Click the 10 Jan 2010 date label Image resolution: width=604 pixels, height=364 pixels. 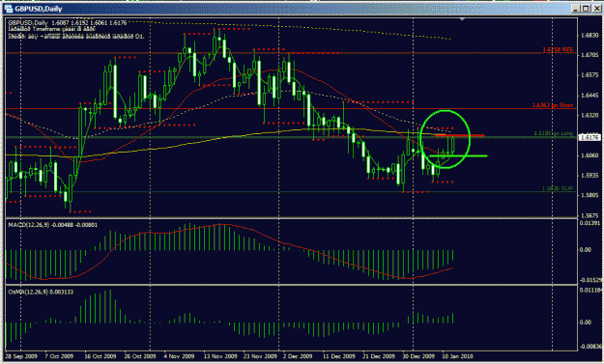coord(457,356)
